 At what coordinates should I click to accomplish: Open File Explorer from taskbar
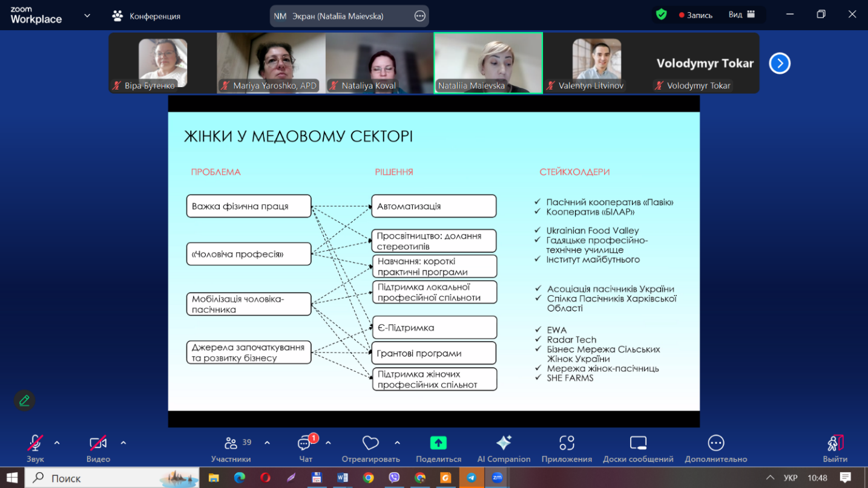pos(214,478)
